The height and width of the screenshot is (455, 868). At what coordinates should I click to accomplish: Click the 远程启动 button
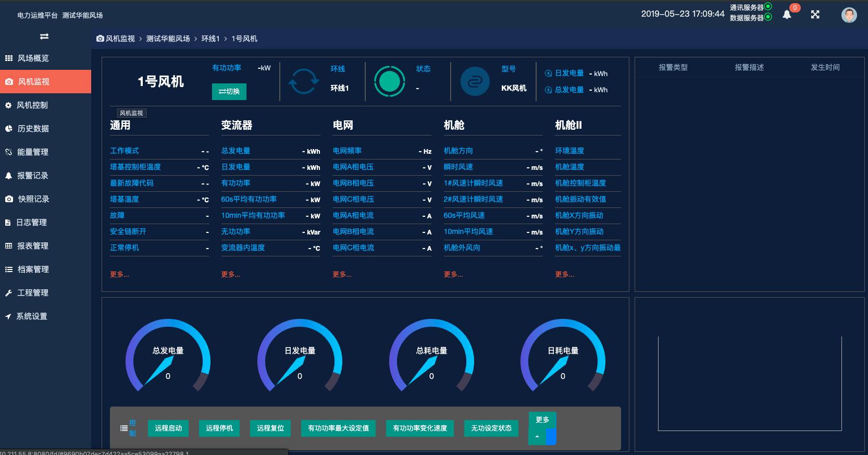(168, 428)
